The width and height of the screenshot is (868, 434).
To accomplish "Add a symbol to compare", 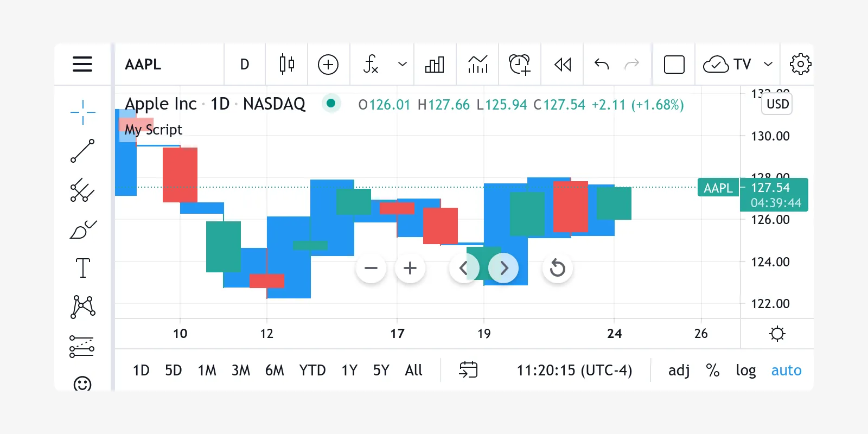I will [328, 65].
